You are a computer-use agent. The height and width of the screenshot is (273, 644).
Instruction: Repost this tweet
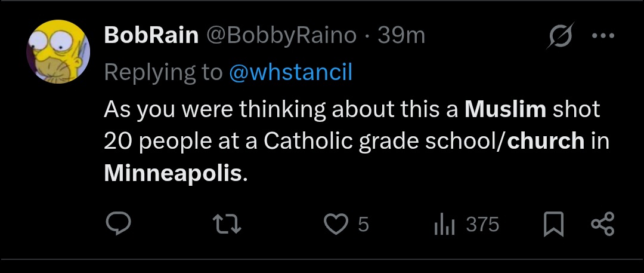click(x=227, y=224)
